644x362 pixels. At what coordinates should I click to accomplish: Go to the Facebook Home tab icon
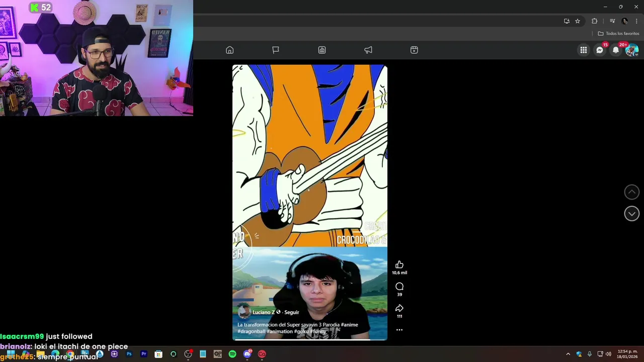pyautogui.click(x=229, y=50)
